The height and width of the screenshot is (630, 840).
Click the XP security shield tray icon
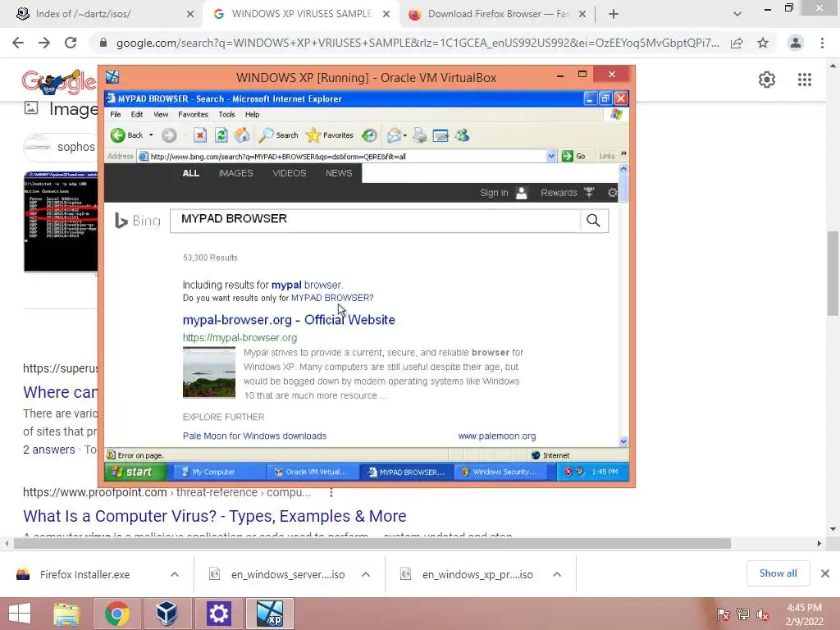568,472
